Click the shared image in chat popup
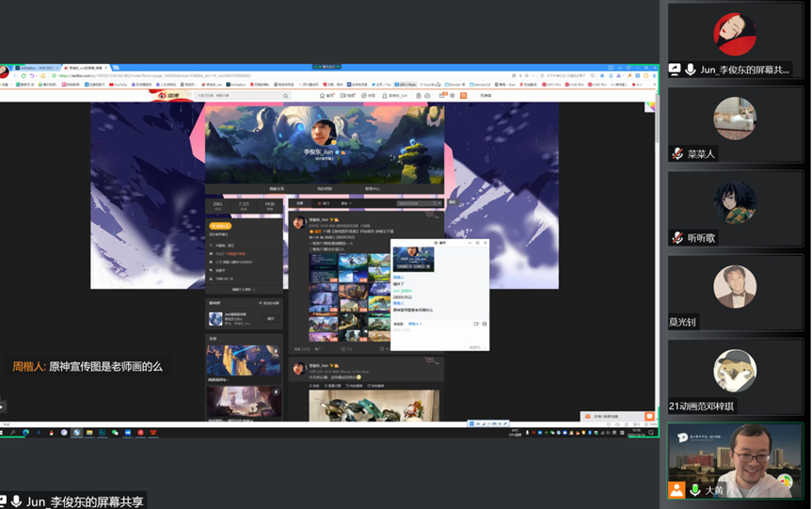The image size is (812, 509). click(x=413, y=259)
